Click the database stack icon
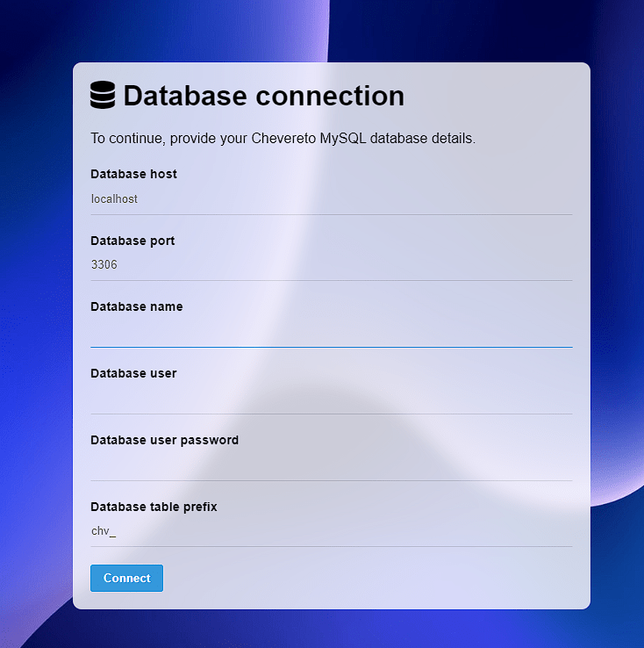This screenshot has width=644, height=648. tap(103, 95)
